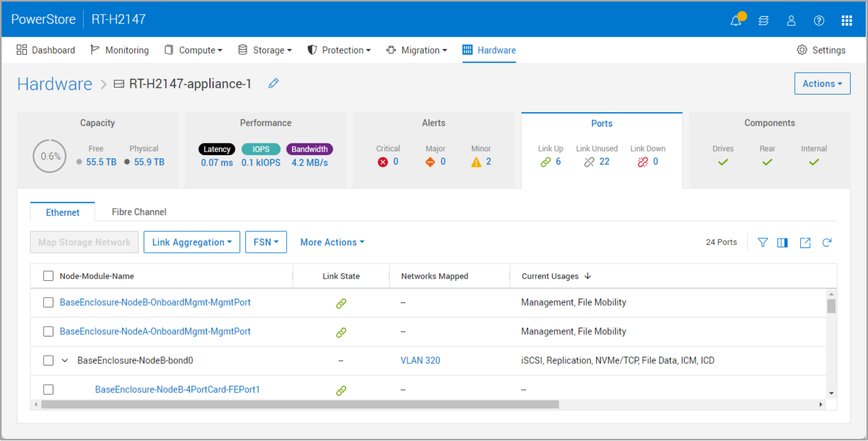Check the BaseEnclosure-NodeA-OnboardMgmt-MgmtPort row

point(48,332)
